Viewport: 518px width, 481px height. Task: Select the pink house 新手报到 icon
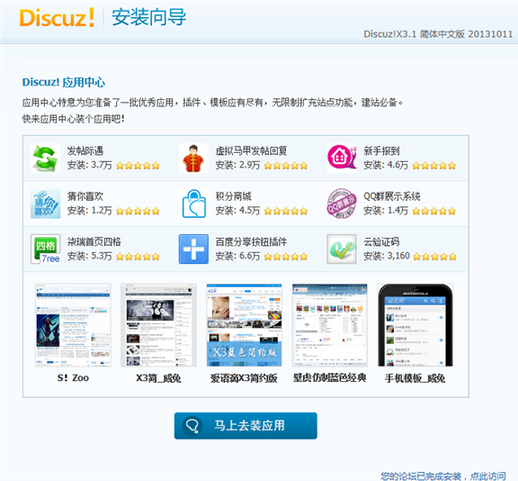(x=342, y=158)
